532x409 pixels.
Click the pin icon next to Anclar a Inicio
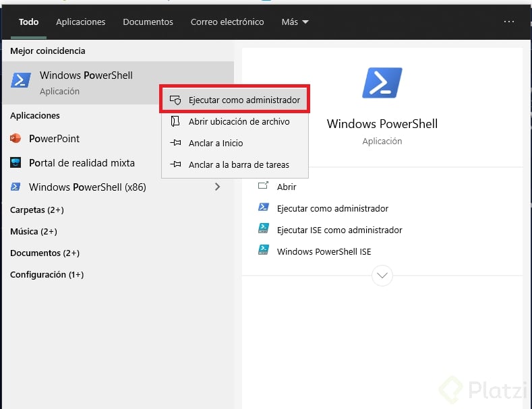176,144
